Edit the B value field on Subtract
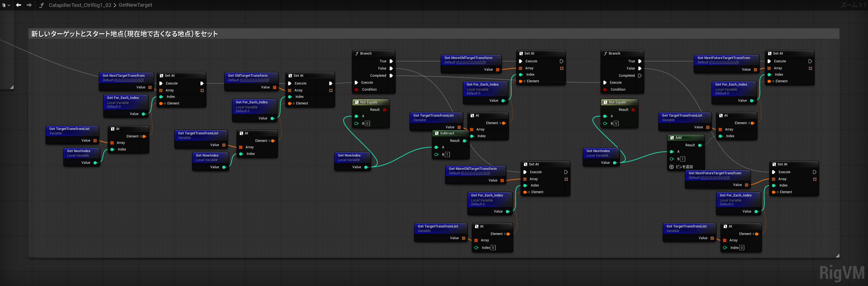This screenshot has width=868, height=286. (447, 155)
